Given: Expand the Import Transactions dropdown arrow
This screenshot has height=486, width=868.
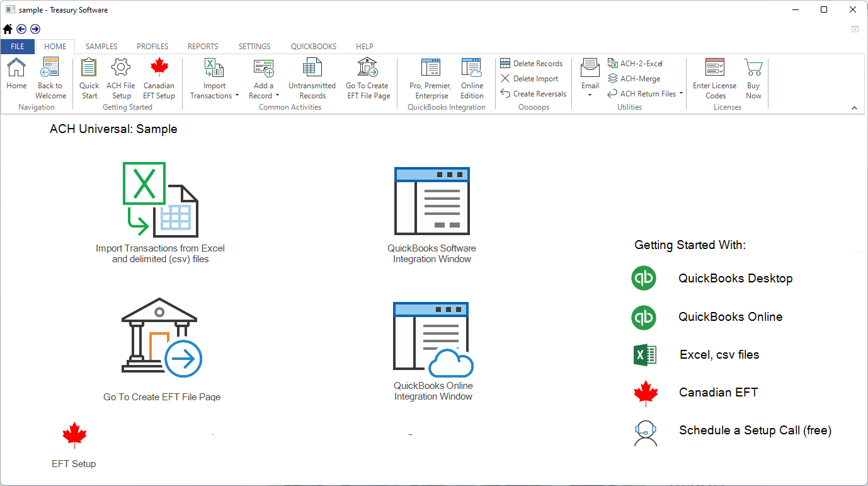Looking at the screenshot, I should (237, 96).
